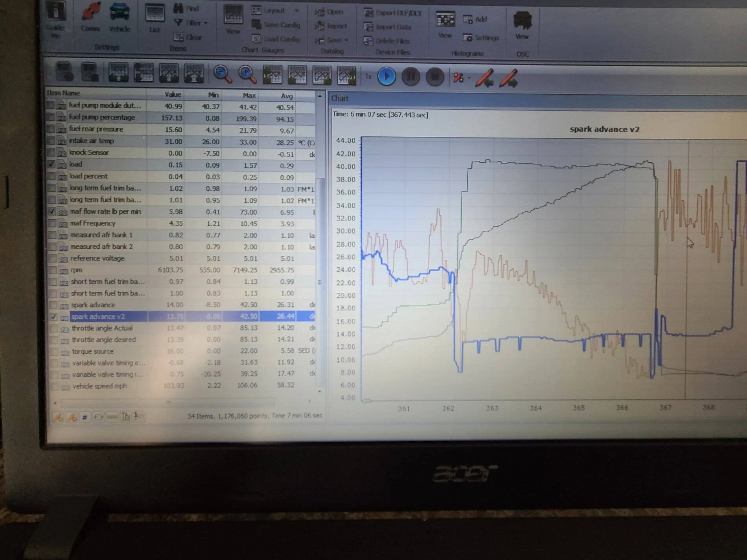747x560 pixels.
Task: Expand the Layout dropdown
Action: 297,10
